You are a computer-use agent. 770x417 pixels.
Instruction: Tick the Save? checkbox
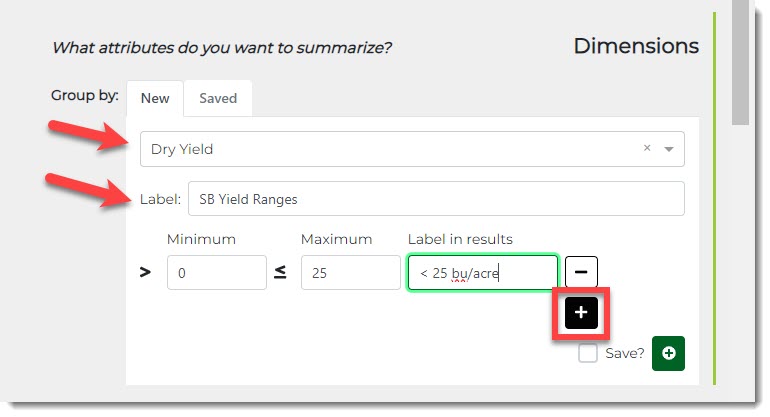tap(589, 353)
